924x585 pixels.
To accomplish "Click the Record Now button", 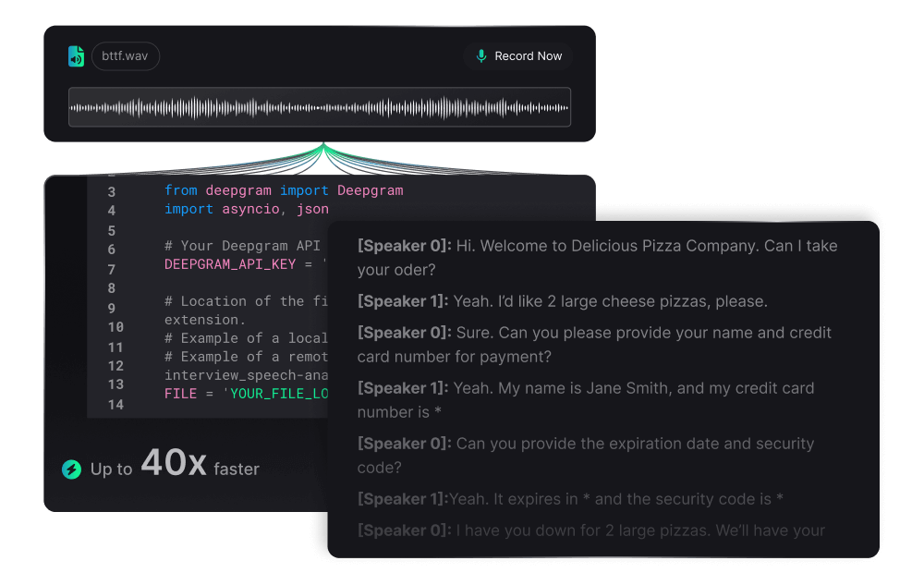I will click(x=518, y=56).
